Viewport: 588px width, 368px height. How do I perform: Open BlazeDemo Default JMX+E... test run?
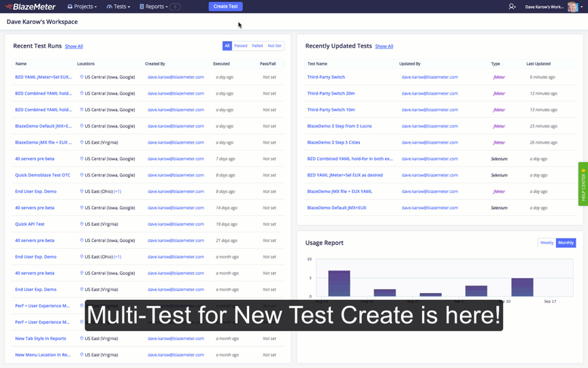43,126
